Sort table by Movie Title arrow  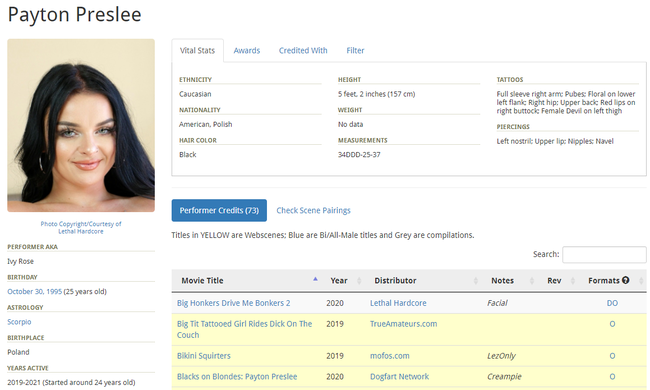[315, 279]
